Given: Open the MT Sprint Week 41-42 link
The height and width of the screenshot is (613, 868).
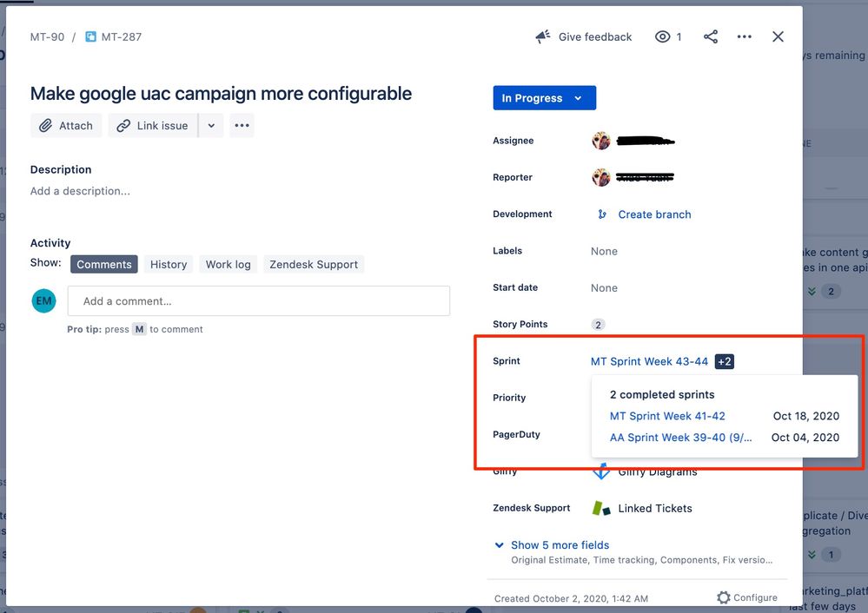Looking at the screenshot, I should tap(667, 416).
